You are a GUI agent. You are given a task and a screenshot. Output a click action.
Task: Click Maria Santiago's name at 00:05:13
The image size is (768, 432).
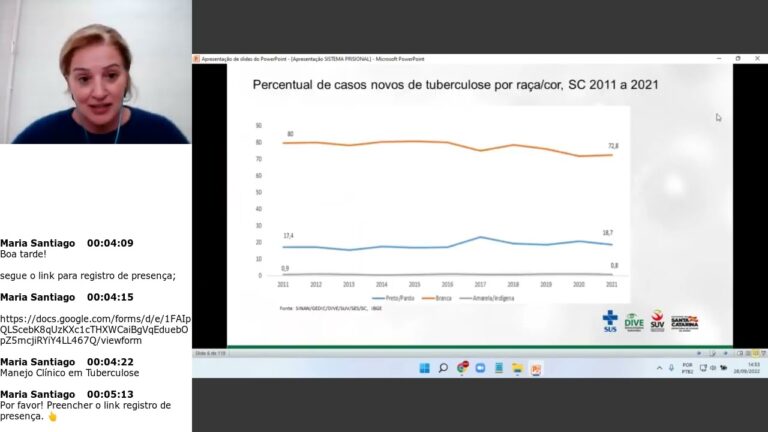coord(38,394)
